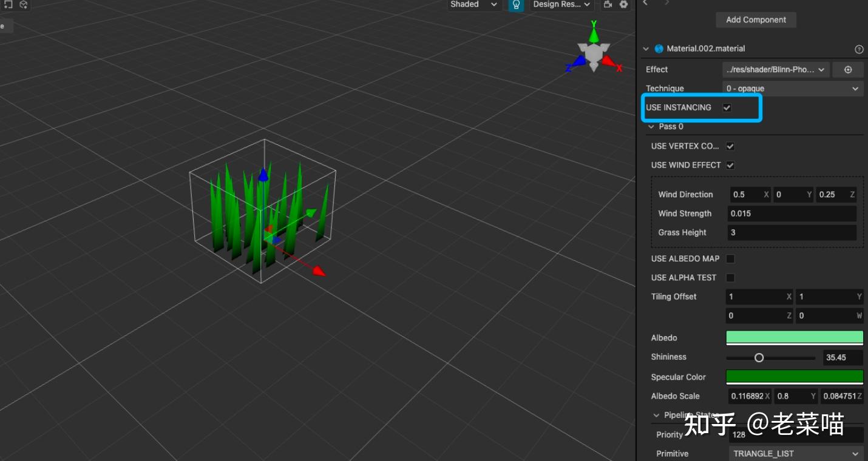Click the Tiling Offset W field

(x=829, y=315)
